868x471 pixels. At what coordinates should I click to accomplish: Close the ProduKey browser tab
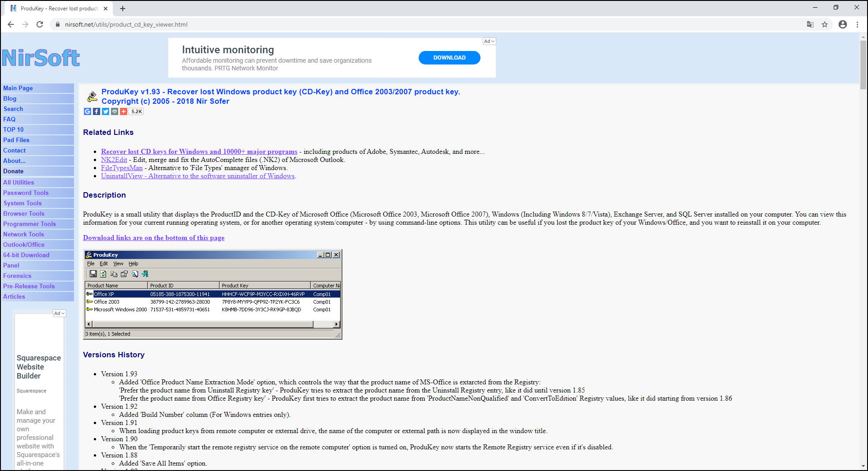[x=106, y=9]
